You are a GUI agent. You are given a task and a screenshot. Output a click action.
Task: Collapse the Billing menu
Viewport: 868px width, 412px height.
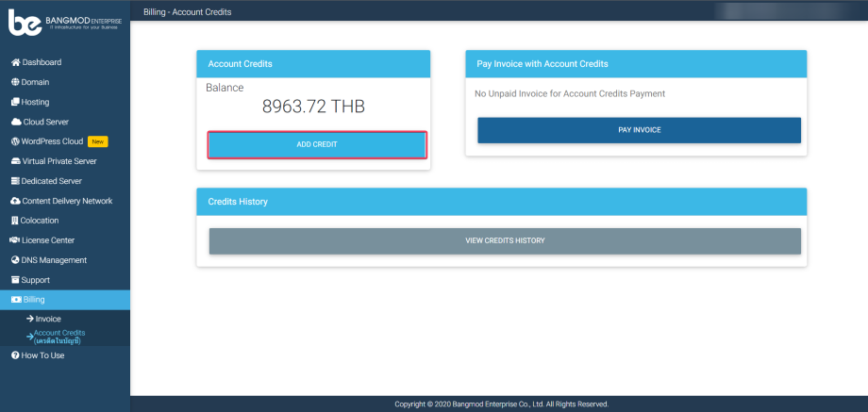tap(65, 300)
